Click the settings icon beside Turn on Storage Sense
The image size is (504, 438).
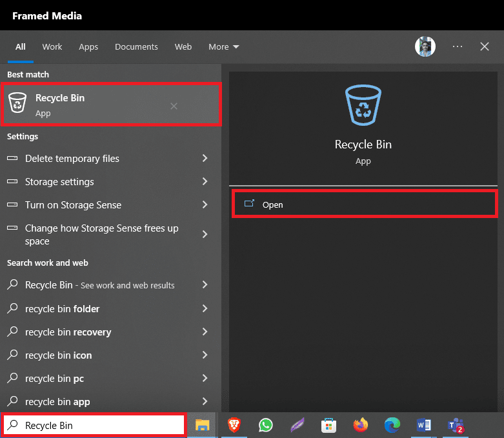[12, 204]
